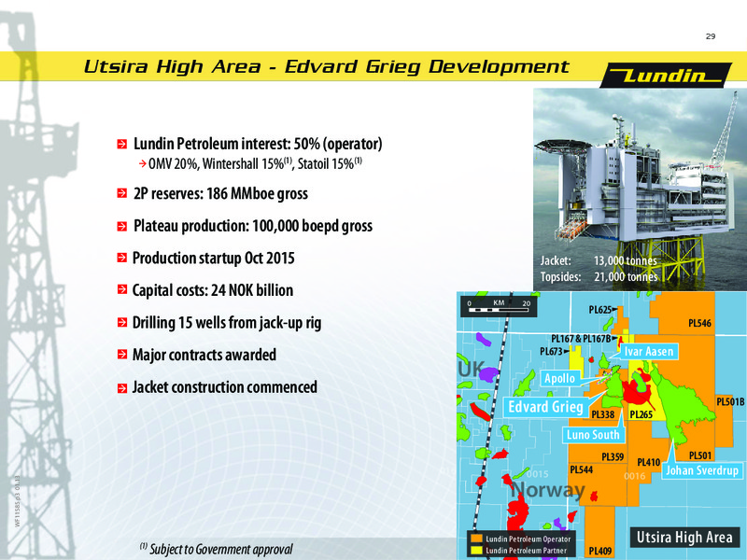This screenshot has height=560, width=747.
Task: Click the red arrow before 'OMV 20%'
Action: [143, 164]
